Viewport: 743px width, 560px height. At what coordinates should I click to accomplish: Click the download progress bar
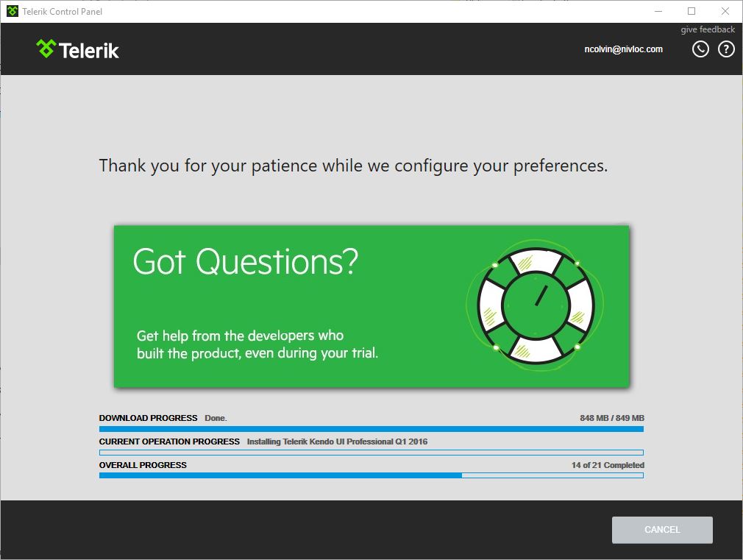tap(371, 429)
